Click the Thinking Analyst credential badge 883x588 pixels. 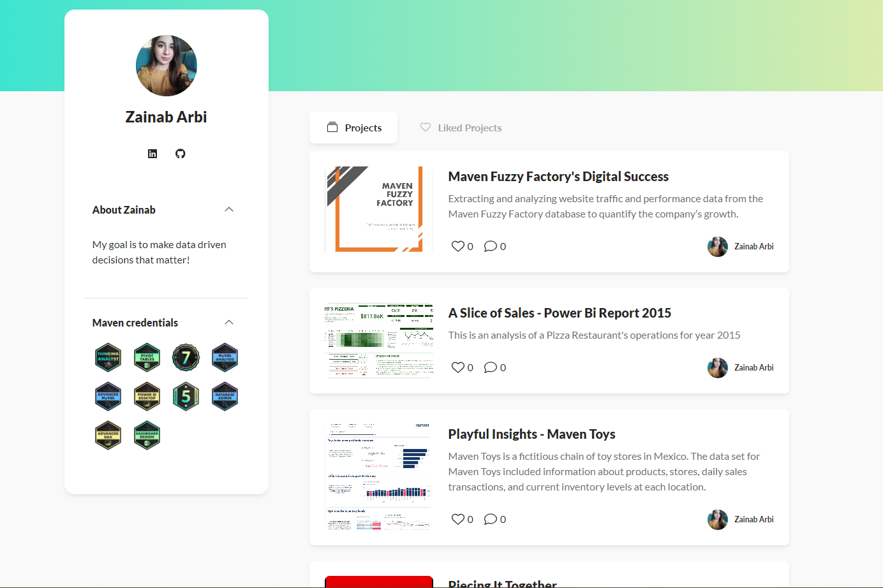108,358
